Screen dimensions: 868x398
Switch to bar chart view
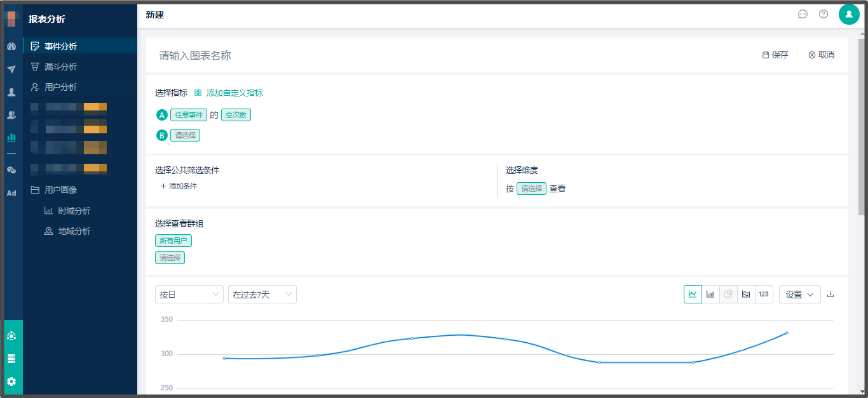click(710, 294)
